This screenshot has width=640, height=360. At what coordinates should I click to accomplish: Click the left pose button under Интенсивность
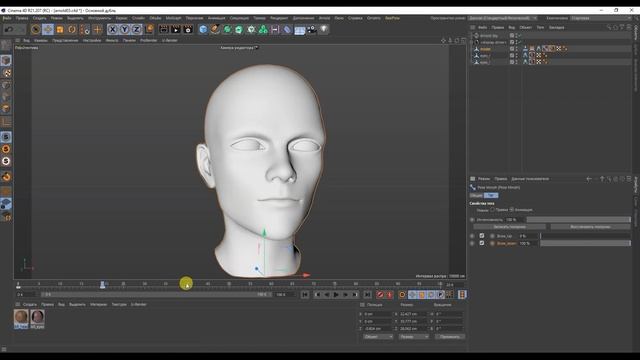(509, 227)
